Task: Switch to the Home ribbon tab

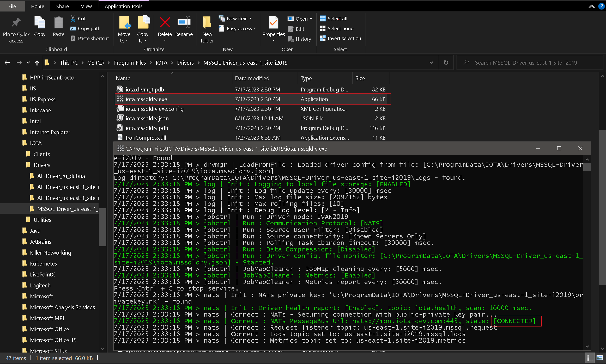Action: 38,6
